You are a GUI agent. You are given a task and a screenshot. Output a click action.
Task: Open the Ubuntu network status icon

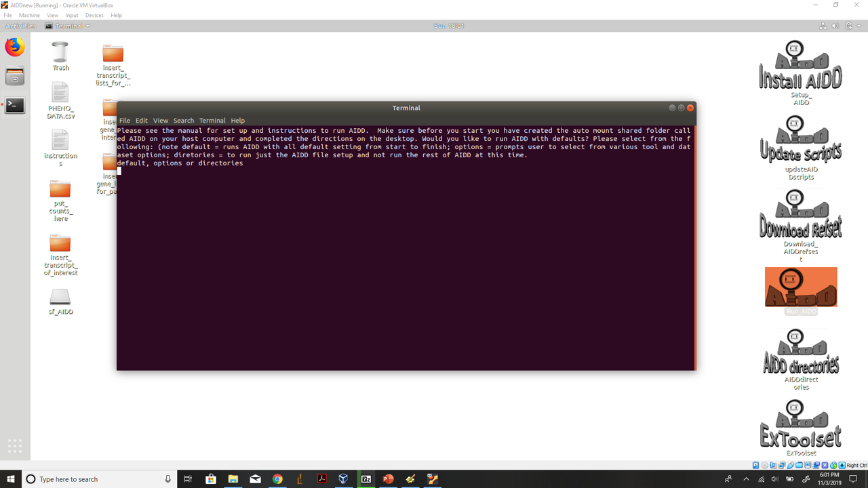pyautogui.click(x=823, y=26)
